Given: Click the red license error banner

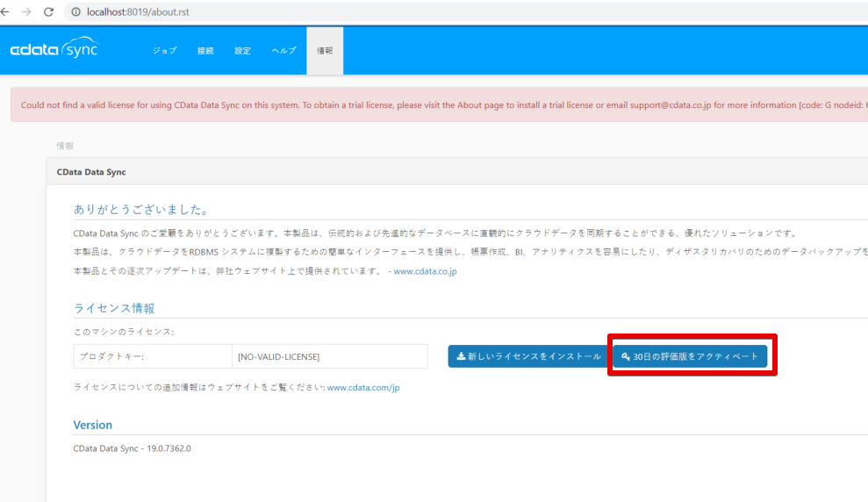Looking at the screenshot, I should click(x=439, y=104).
